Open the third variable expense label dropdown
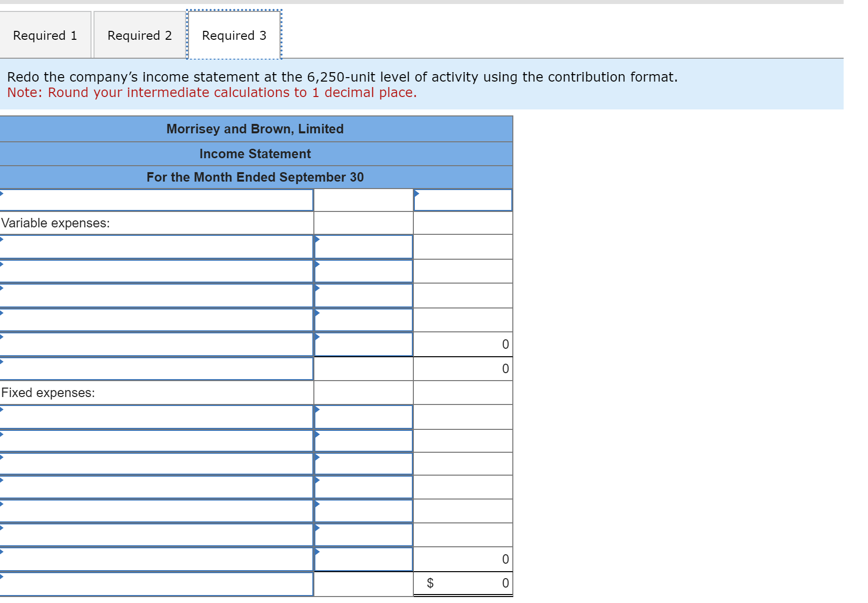 (157, 296)
